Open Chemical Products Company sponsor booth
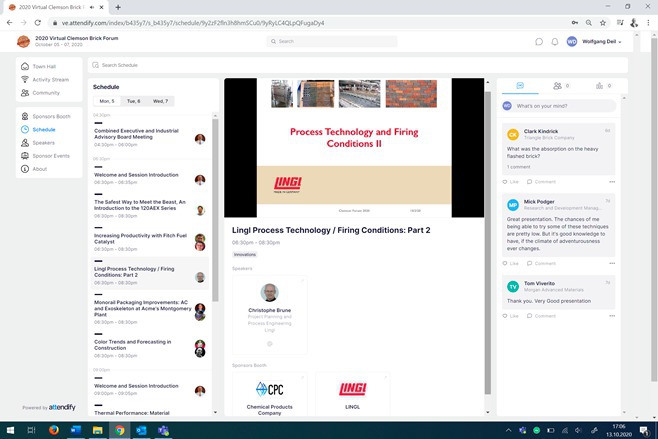Viewport: 658px width, 439px height. [269, 395]
